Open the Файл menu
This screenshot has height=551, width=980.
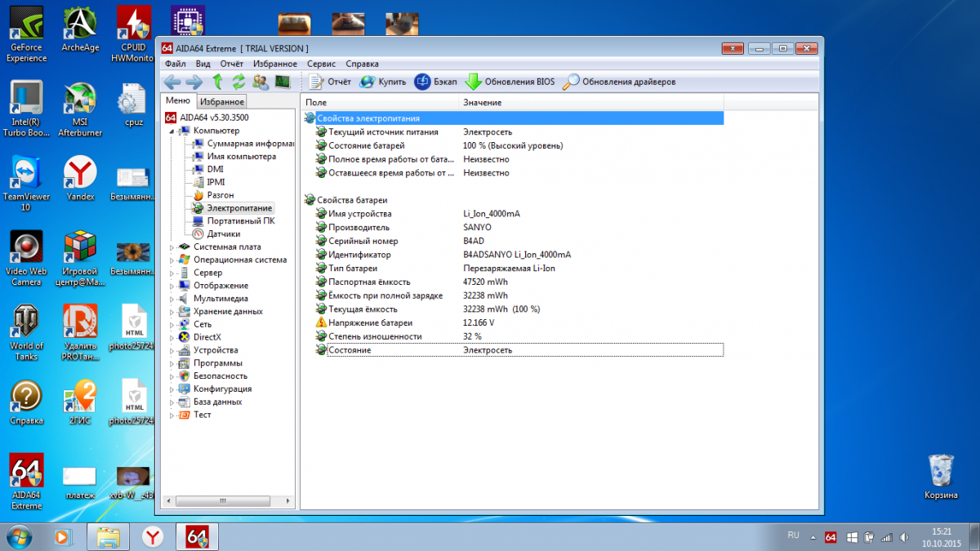coord(175,64)
